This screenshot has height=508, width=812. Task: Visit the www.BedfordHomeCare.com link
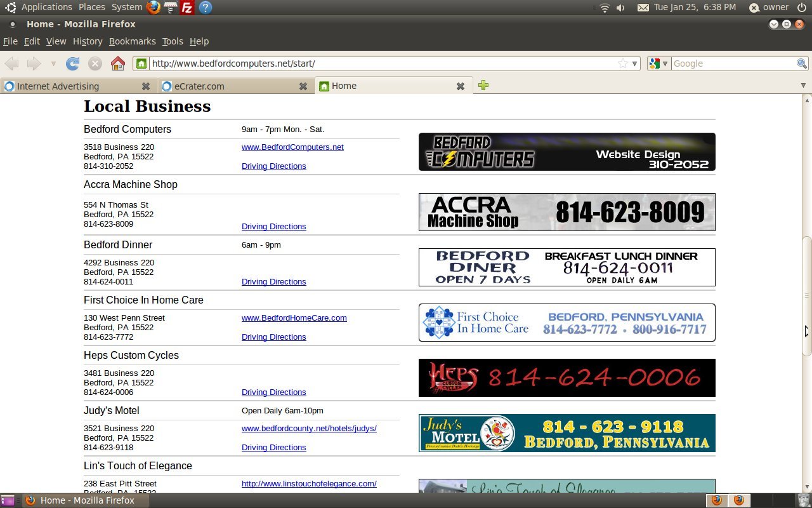coord(294,318)
